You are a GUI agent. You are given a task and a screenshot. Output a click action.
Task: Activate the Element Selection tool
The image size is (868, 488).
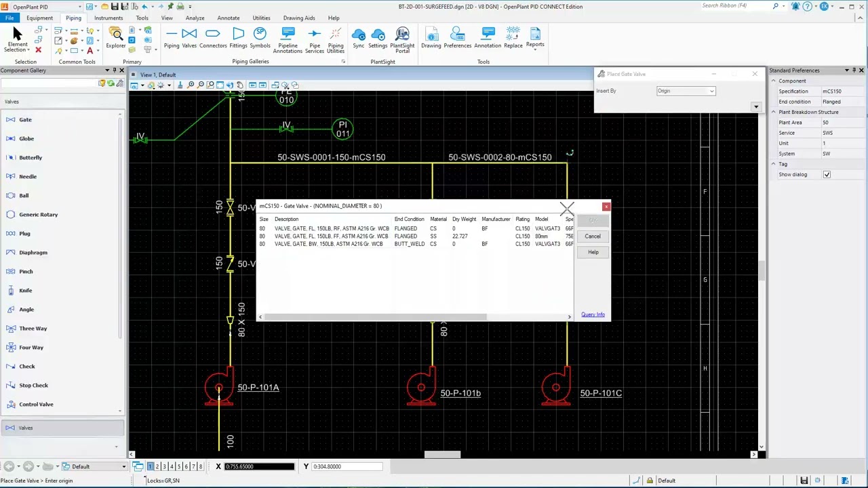(x=17, y=40)
